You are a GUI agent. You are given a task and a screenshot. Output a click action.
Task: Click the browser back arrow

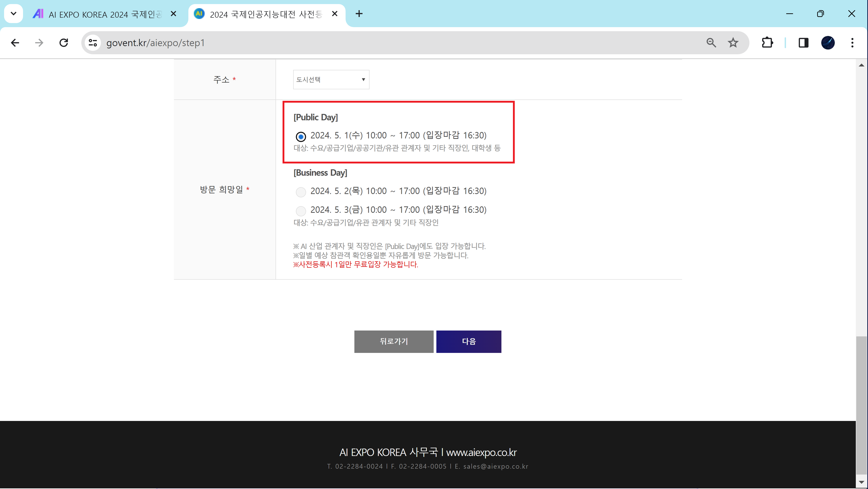point(15,43)
